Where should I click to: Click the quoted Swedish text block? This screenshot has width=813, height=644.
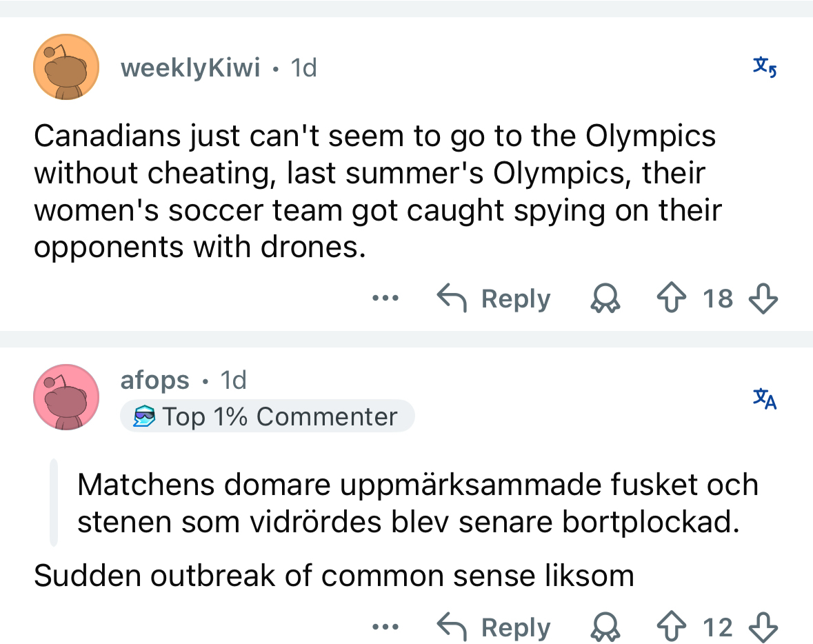417,503
